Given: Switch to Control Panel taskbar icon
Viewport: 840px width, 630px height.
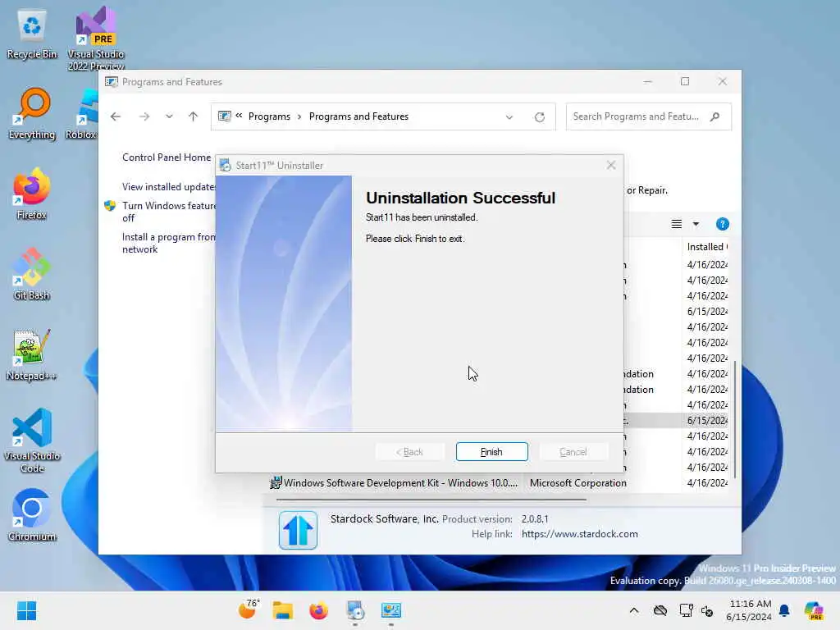Looking at the screenshot, I should [x=391, y=610].
